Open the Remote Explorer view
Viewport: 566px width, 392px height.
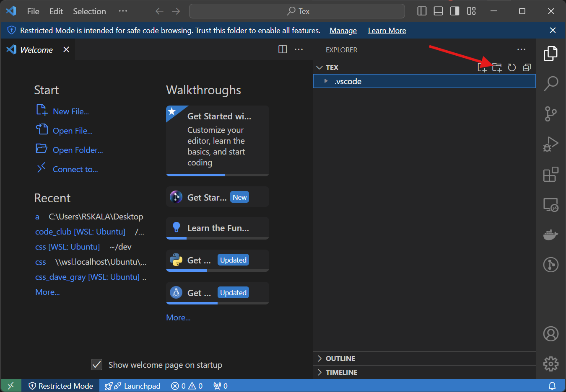click(550, 204)
